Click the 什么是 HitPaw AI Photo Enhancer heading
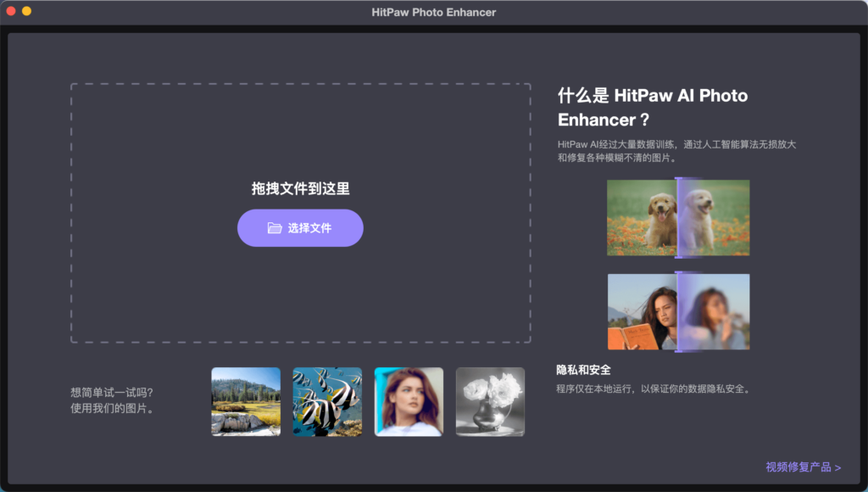868x492 pixels. click(653, 108)
